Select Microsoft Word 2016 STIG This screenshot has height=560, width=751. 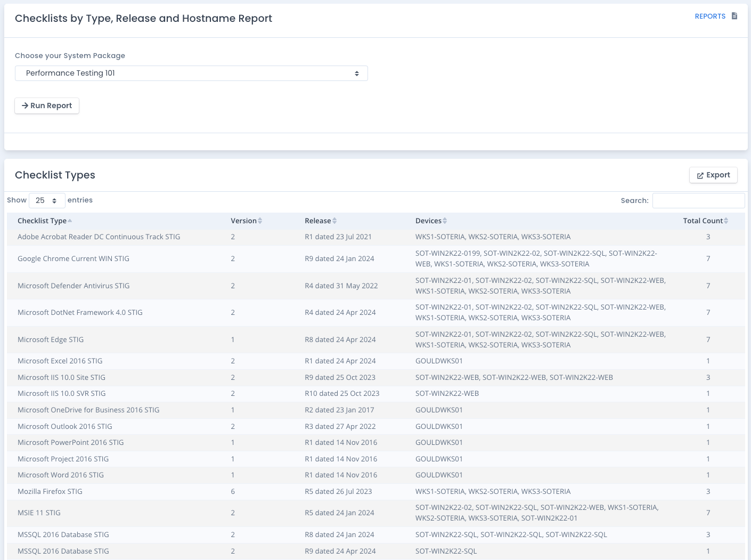click(61, 475)
